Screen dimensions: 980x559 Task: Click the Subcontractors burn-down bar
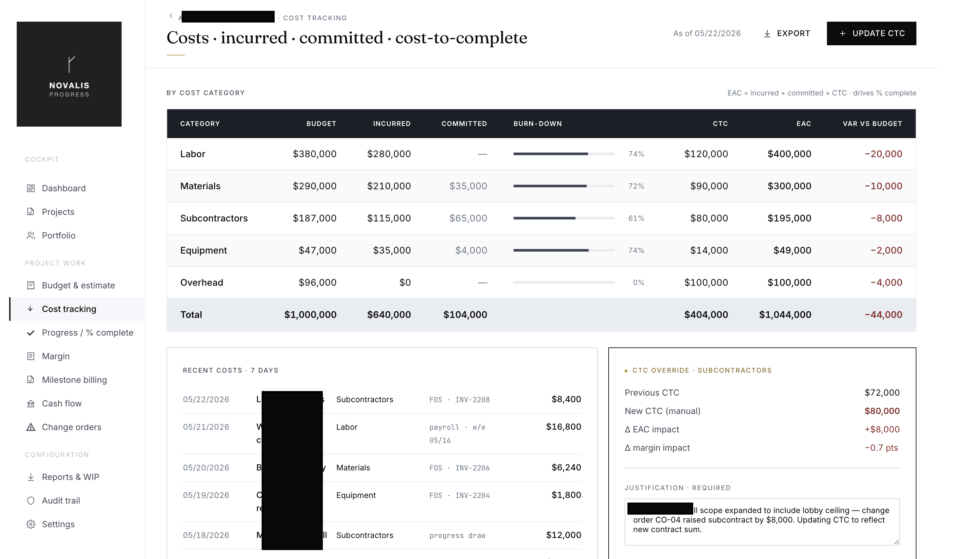point(563,218)
